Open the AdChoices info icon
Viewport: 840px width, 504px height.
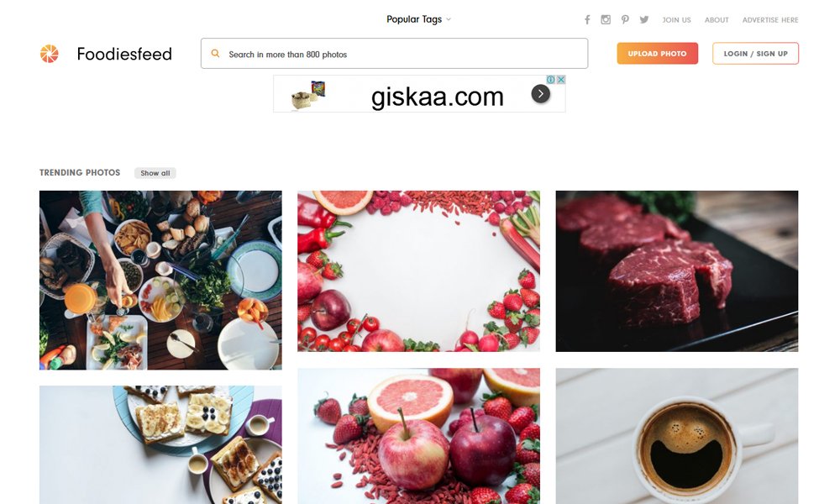point(551,79)
